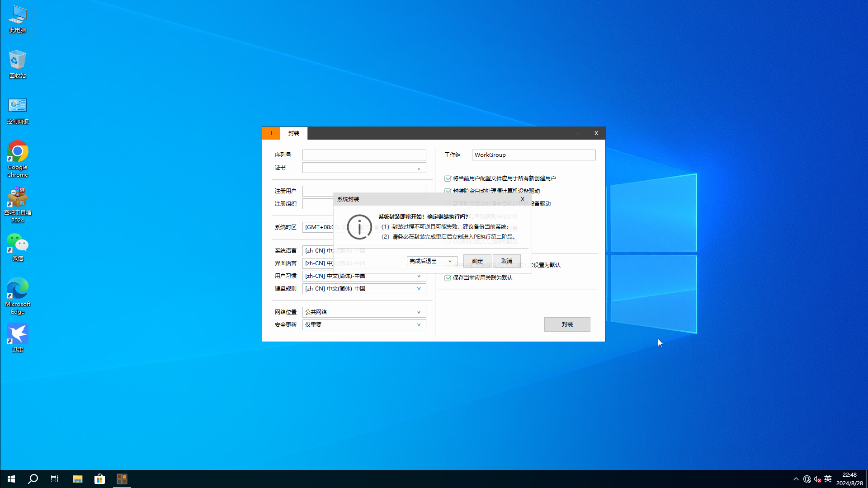Open Task View on the taskbar
Screen dimensions: 868x488
[x=55, y=479]
